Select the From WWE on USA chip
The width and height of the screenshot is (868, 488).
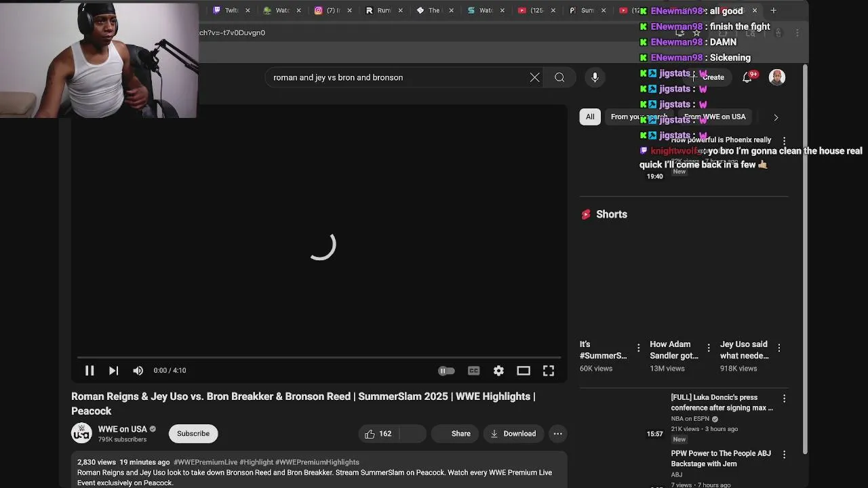tap(714, 117)
